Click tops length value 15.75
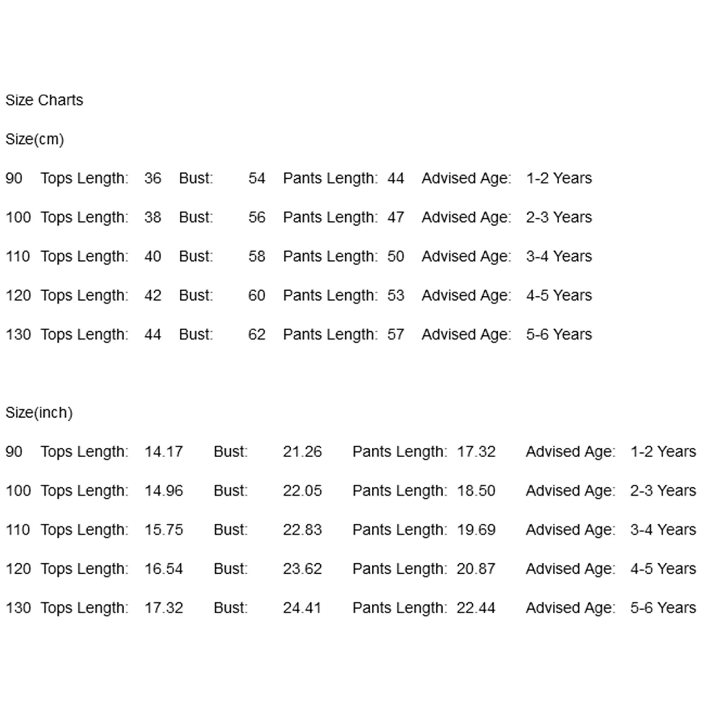 pyautogui.click(x=163, y=530)
